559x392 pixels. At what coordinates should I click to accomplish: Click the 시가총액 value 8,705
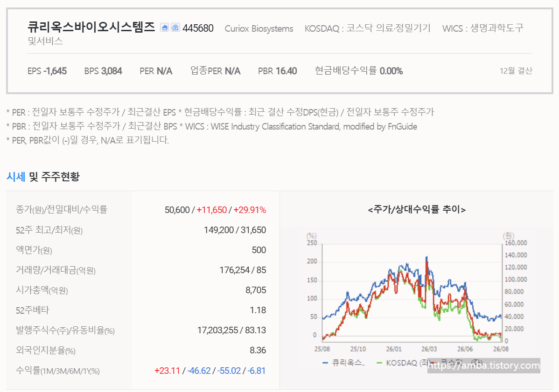click(x=256, y=290)
